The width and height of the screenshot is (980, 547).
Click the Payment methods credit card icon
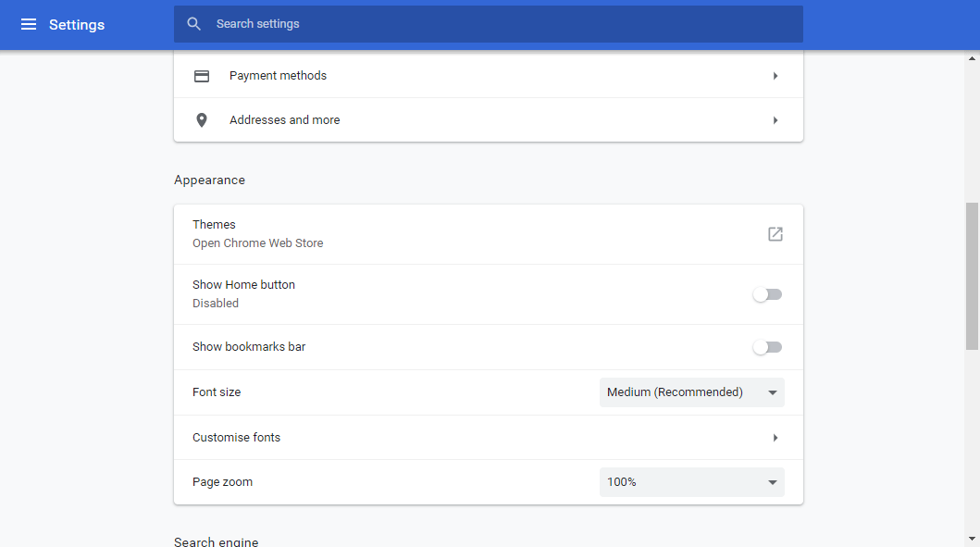pos(201,76)
